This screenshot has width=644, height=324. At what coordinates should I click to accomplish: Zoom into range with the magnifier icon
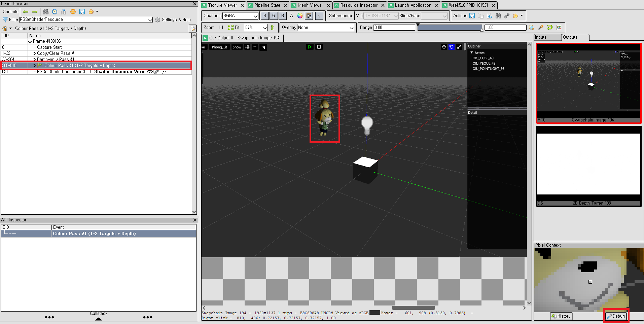click(532, 28)
